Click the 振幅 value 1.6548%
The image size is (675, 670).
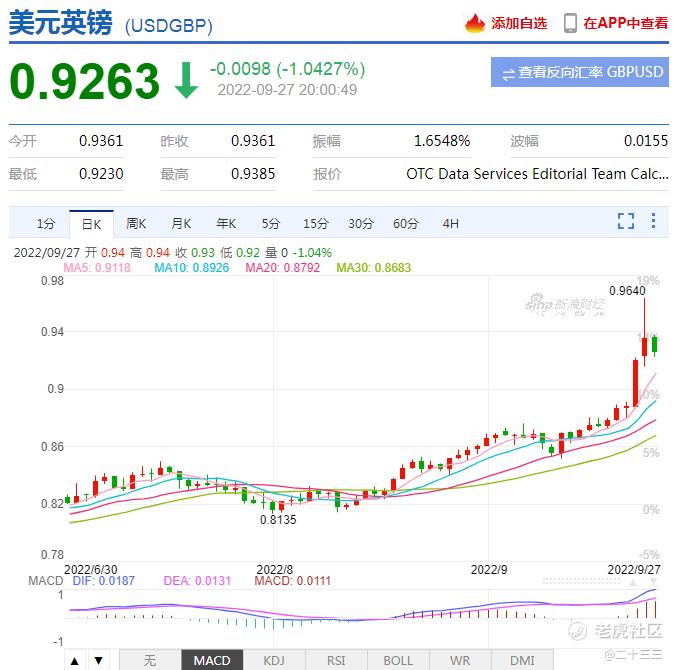coord(442,141)
